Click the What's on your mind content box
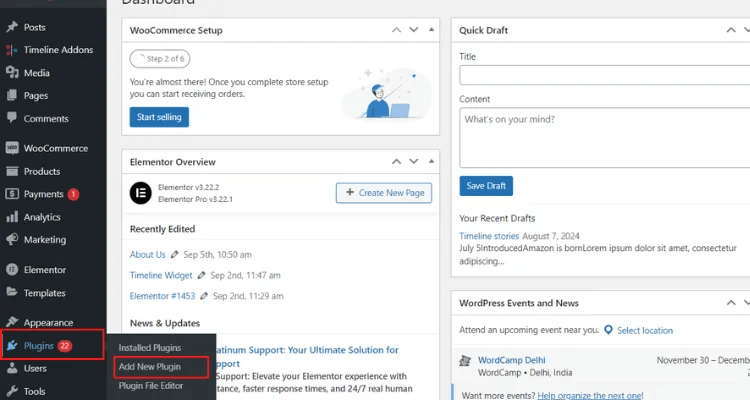This screenshot has height=400, width=750. coord(605,138)
